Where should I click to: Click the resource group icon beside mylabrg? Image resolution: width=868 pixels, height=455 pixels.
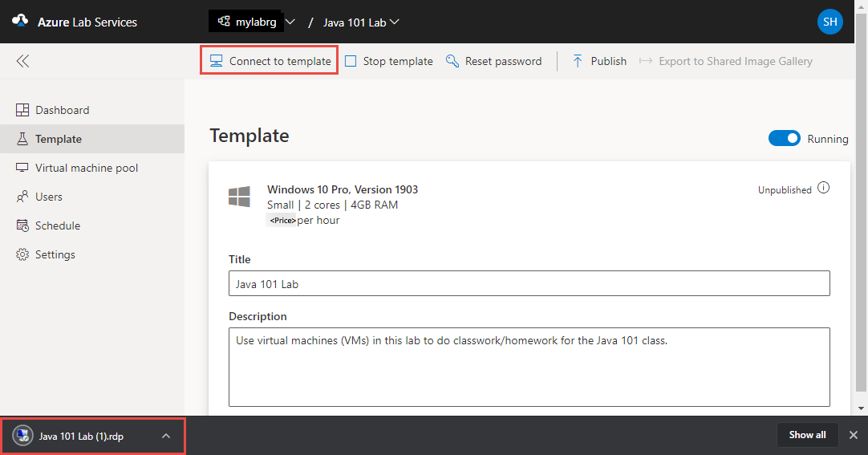click(x=224, y=21)
